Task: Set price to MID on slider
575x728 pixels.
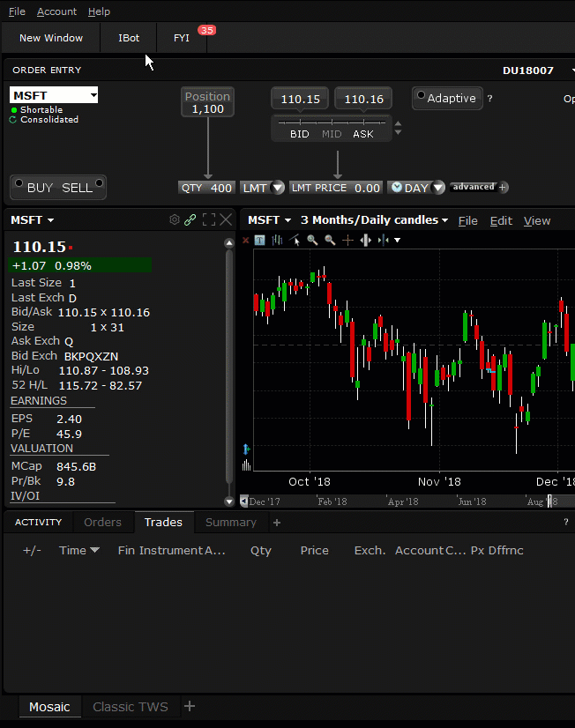Action: [332, 134]
